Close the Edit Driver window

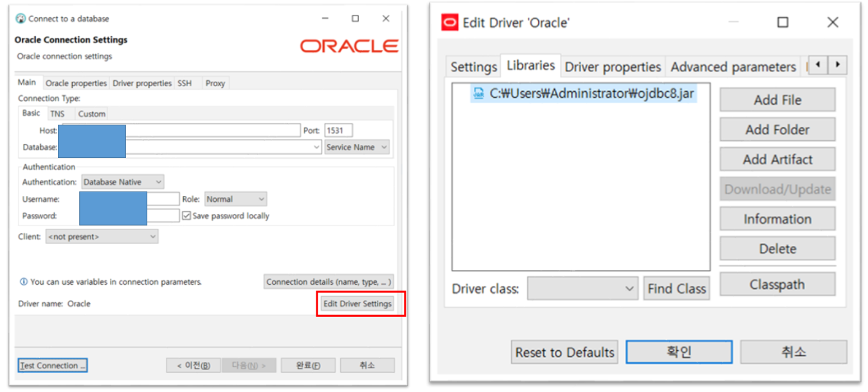coord(833,22)
